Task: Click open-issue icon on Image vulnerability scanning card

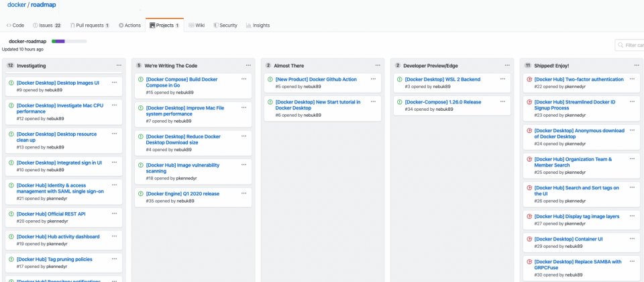Action: click(140, 165)
